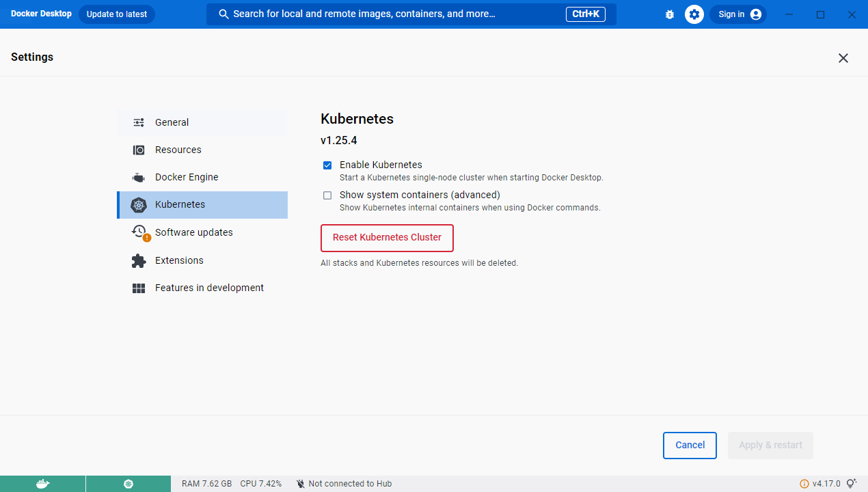Click 'Start a Kubernetes single-node cluster' description
Screen dimensions: 868x492
point(472,178)
